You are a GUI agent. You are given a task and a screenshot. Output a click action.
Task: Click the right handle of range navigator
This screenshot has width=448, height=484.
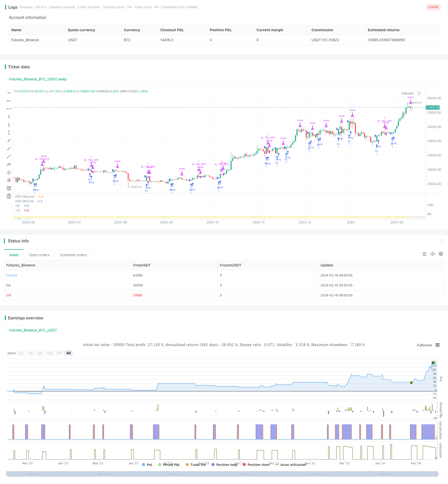[438, 474]
